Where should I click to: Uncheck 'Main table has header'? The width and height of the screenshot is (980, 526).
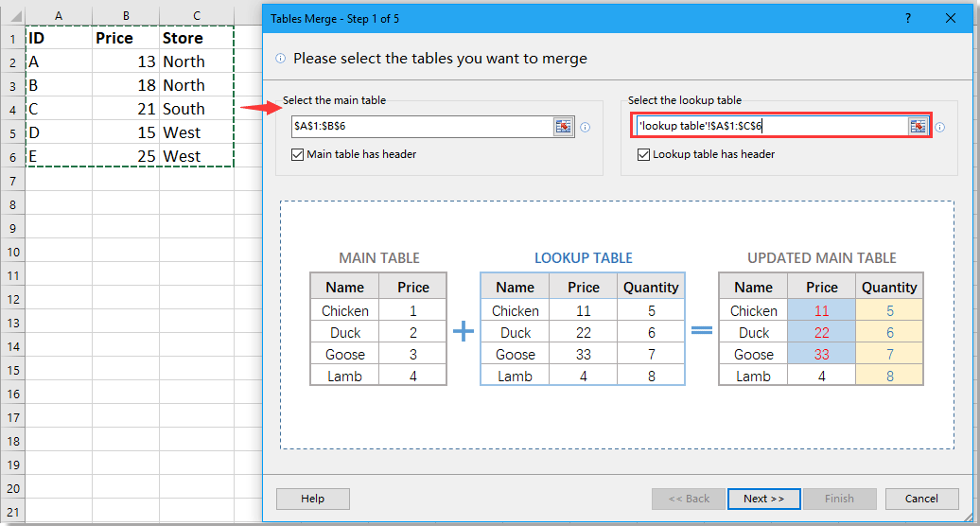coord(299,154)
